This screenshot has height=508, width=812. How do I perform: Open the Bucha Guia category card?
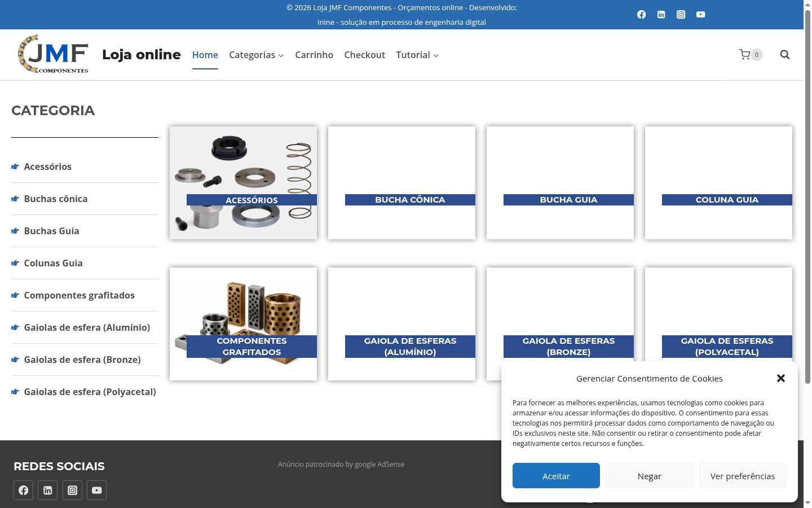(x=560, y=183)
